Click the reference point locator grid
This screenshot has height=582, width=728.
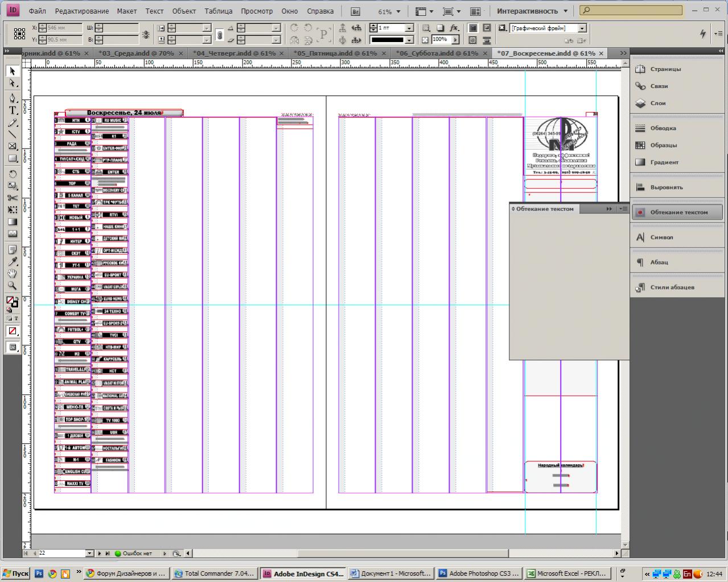pos(19,34)
